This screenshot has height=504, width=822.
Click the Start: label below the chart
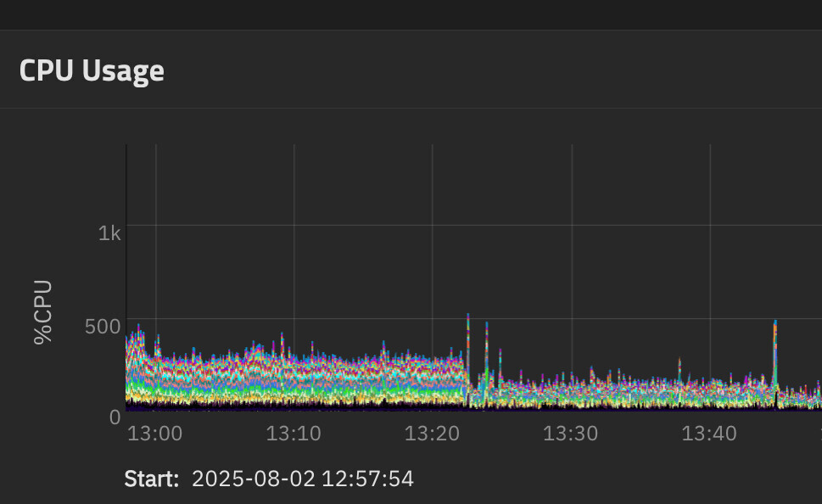coord(151,479)
